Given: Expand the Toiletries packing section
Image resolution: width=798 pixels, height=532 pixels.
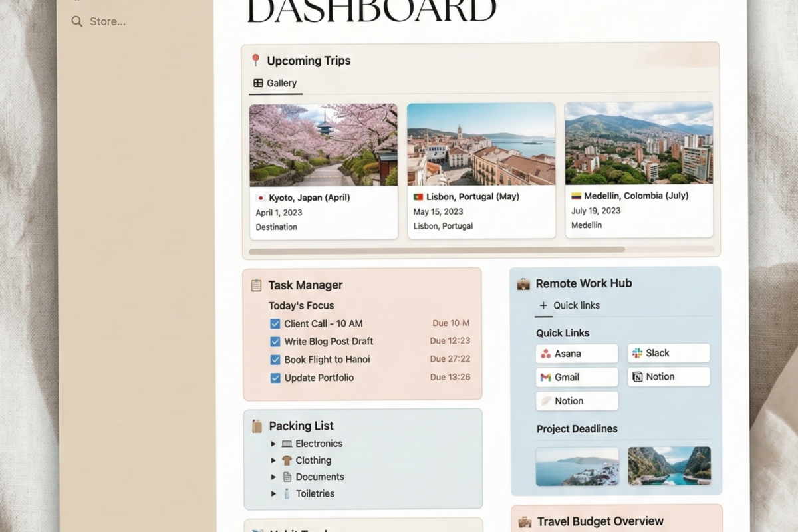Looking at the screenshot, I should (273, 493).
